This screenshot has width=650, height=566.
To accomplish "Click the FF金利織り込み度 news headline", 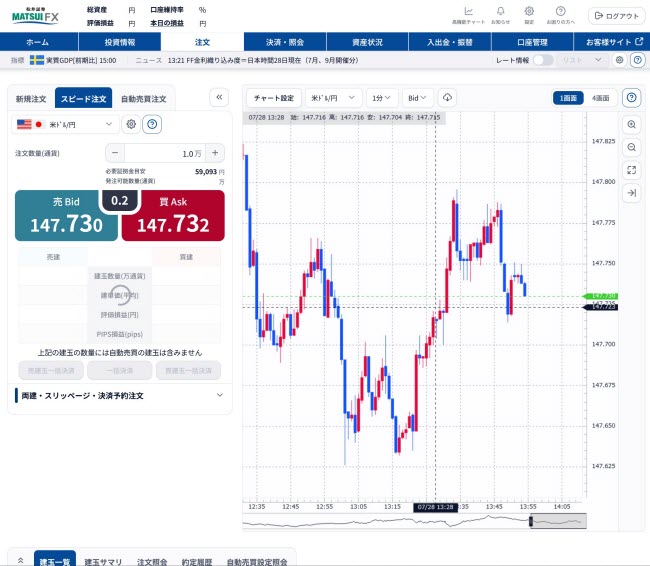I will [x=263, y=61].
